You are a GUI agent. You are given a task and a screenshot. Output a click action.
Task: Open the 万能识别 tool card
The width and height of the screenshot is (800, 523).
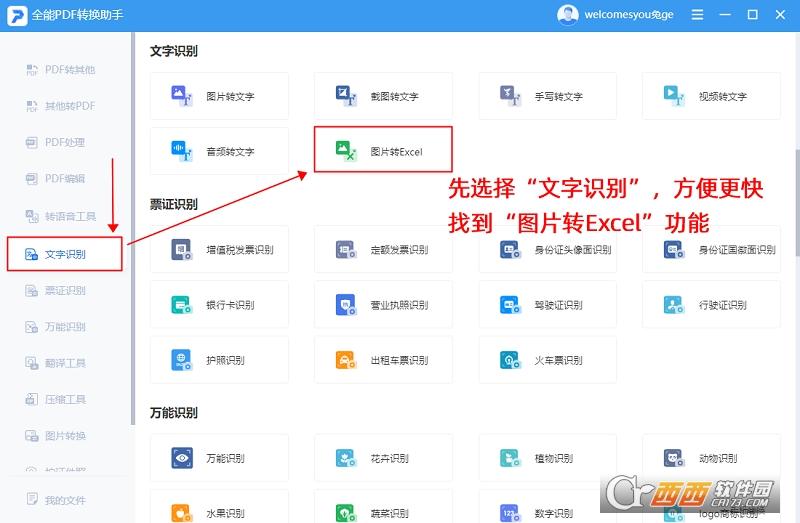(219, 458)
